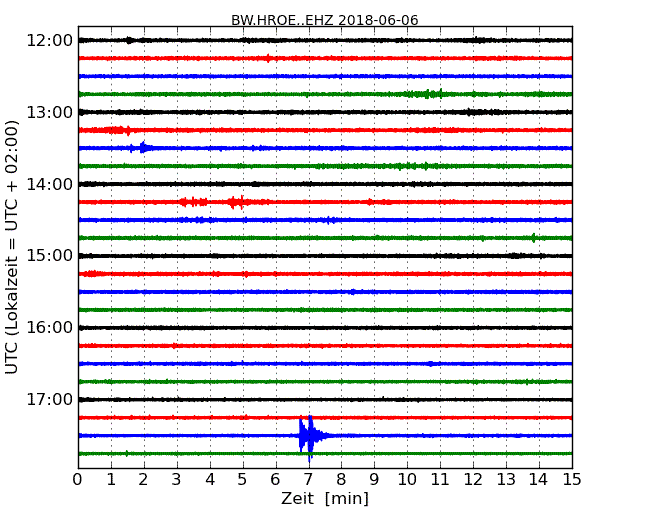Click the green spike near minute 14 on the 14:45 trace
Screen dimensions: 650x520
(533, 238)
